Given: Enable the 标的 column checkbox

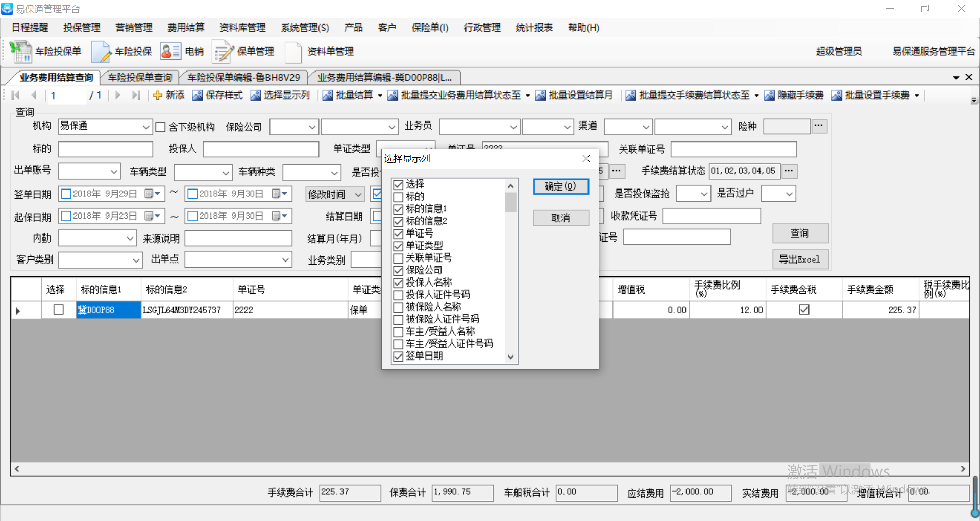Looking at the screenshot, I should coord(399,197).
